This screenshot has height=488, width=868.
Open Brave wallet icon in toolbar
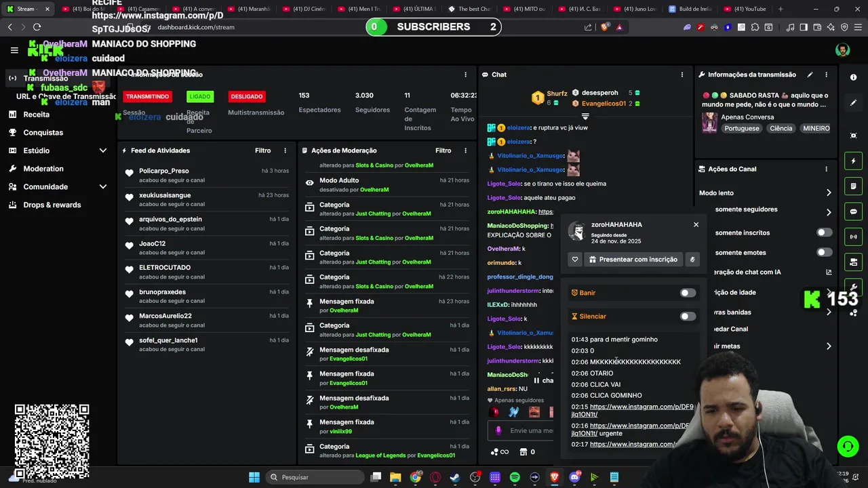pyautogui.click(x=818, y=27)
